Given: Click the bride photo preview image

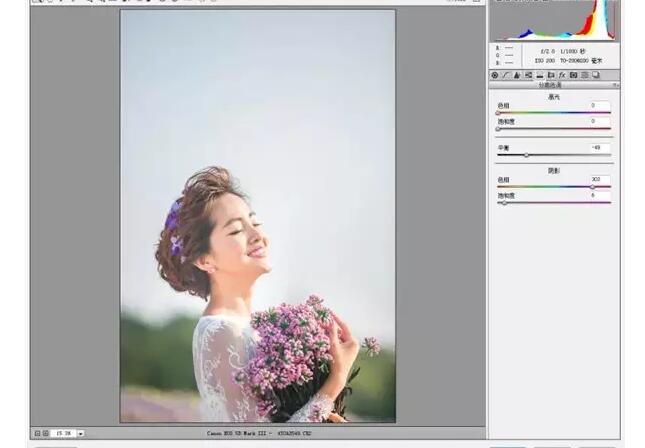Looking at the screenshot, I should 257,215.
